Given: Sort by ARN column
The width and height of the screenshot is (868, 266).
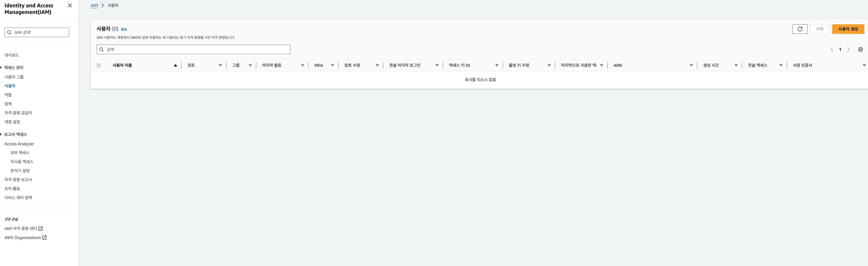Looking at the screenshot, I should click(x=691, y=65).
